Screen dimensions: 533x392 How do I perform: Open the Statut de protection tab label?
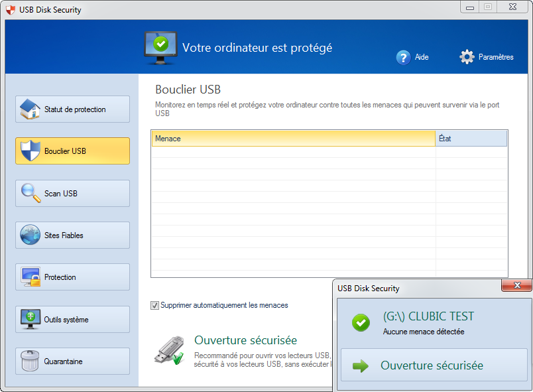(75, 109)
